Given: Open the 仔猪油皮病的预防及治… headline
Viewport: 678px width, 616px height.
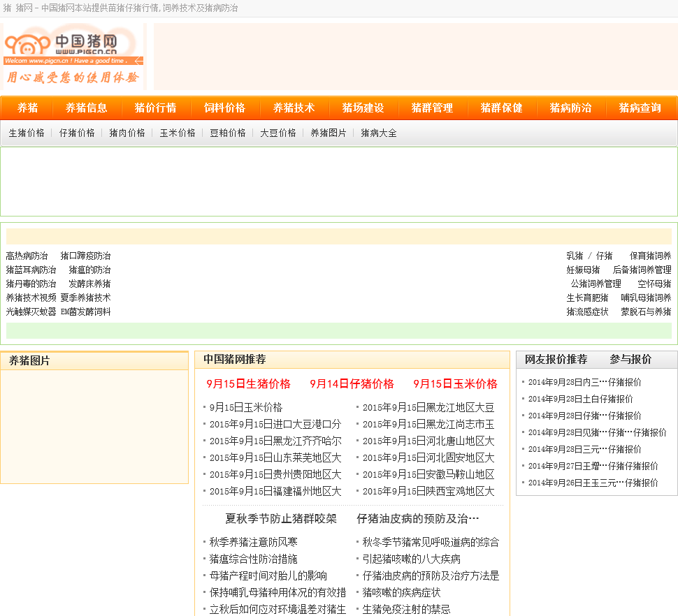Looking at the screenshot, I should click(418, 519).
